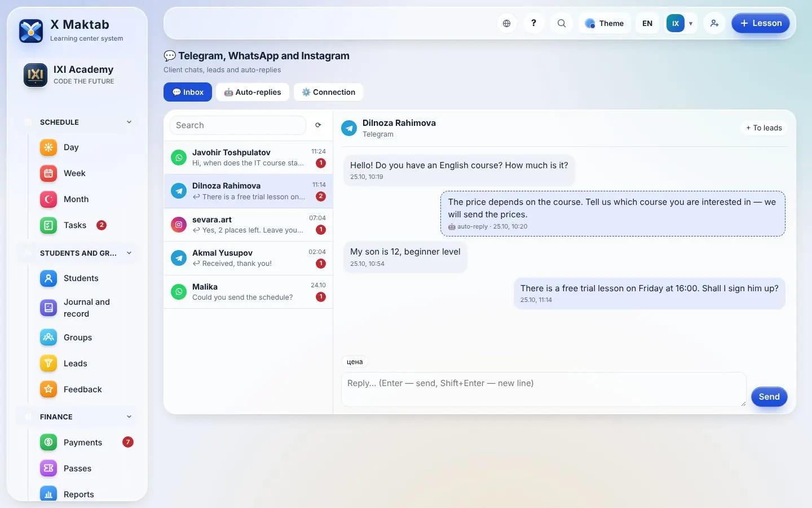812x508 pixels.
Task: Click the magnifier search icon in top bar
Action: [562, 24]
